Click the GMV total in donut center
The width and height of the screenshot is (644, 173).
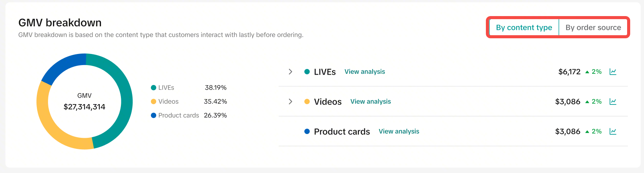tap(84, 107)
